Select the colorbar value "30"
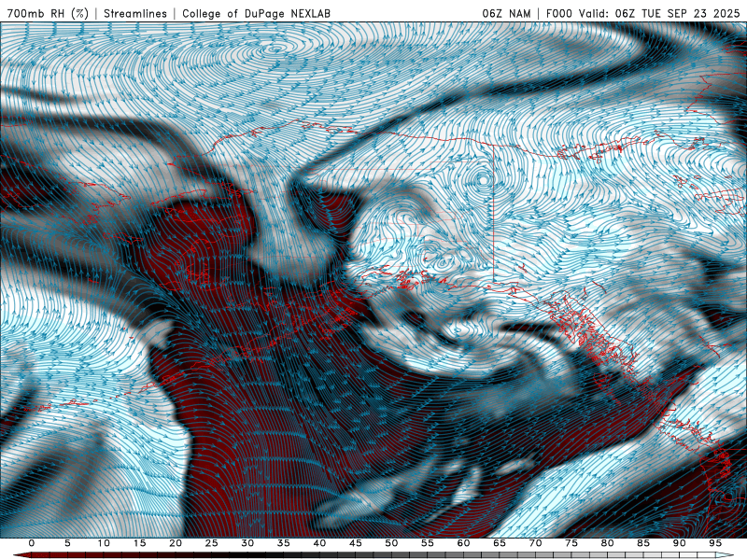 tap(247, 543)
